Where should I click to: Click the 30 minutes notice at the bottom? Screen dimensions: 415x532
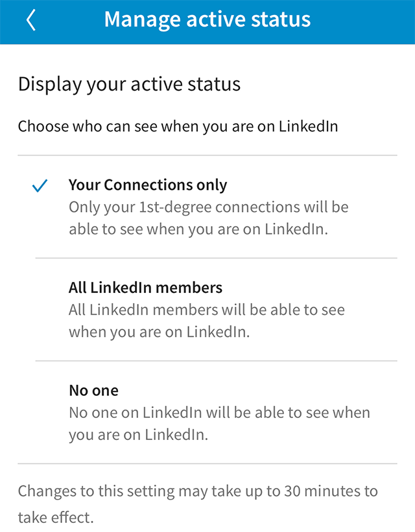[x=198, y=503]
